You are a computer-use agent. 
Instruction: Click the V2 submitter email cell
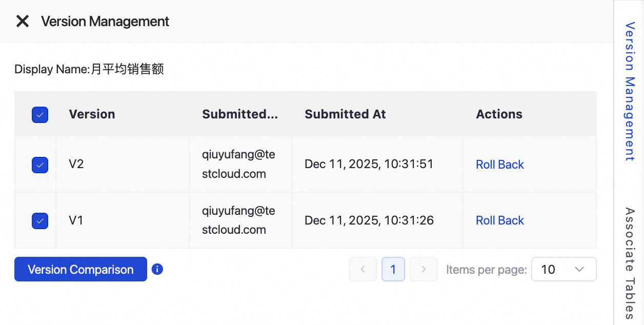pos(238,164)
